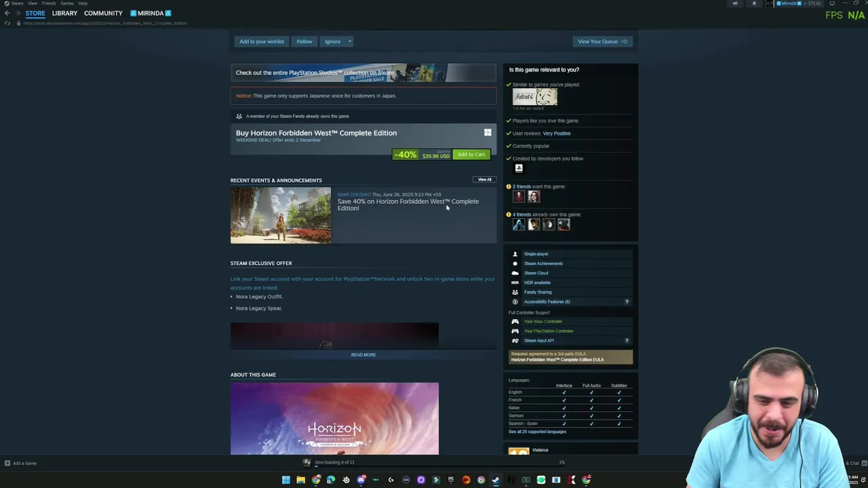Image resolution: width=868 pixels, height=488 pixels.
Task: Click the Windows platform icon in purchase box
Action: click(488, 132)
